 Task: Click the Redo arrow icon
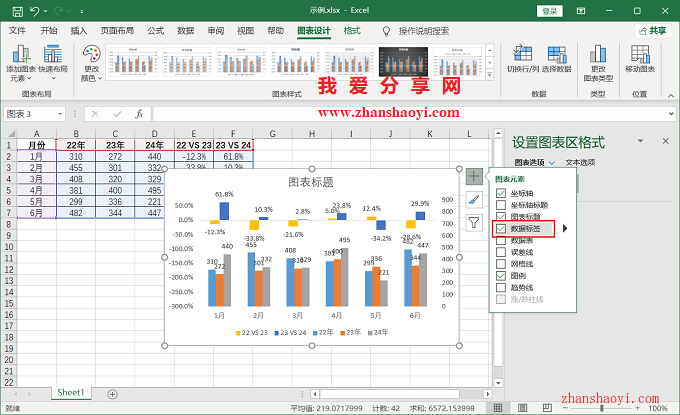pyautogui.click(x=59, y=11)
